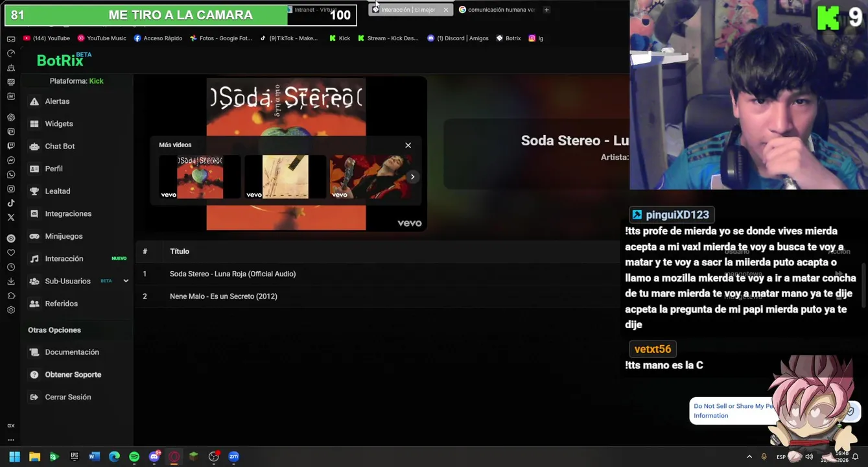Open the Botrix bookmark
Screen dimensions: 868x467
click(509, 38)
